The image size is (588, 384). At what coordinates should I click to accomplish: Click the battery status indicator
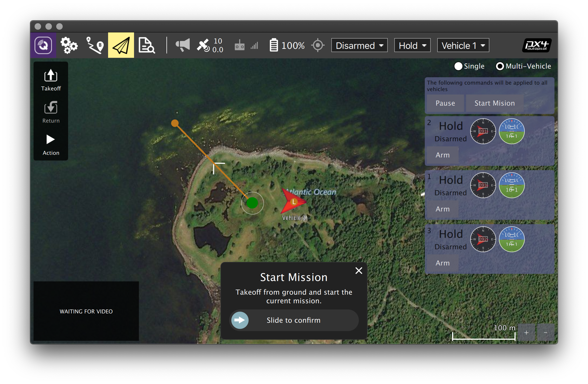(287, 45)
